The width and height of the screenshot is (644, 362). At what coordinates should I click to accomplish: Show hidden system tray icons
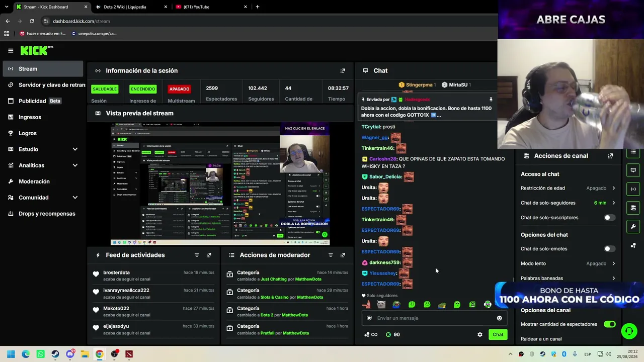510,354
